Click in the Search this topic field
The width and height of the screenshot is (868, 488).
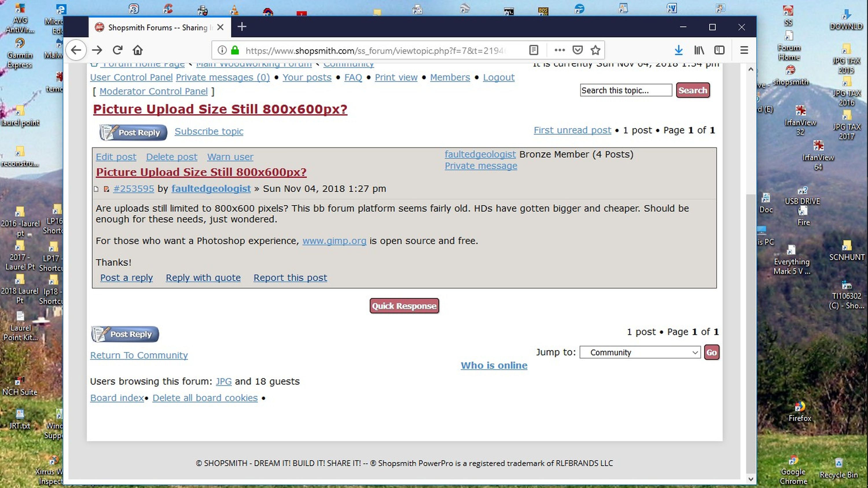626,90
